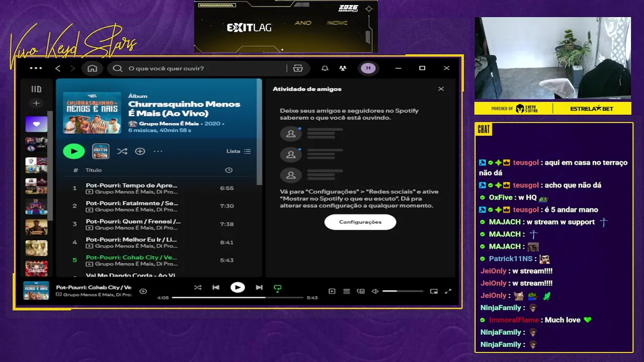Adjust the volume slider
644x362 pixels.
click(x=403, y=291)
